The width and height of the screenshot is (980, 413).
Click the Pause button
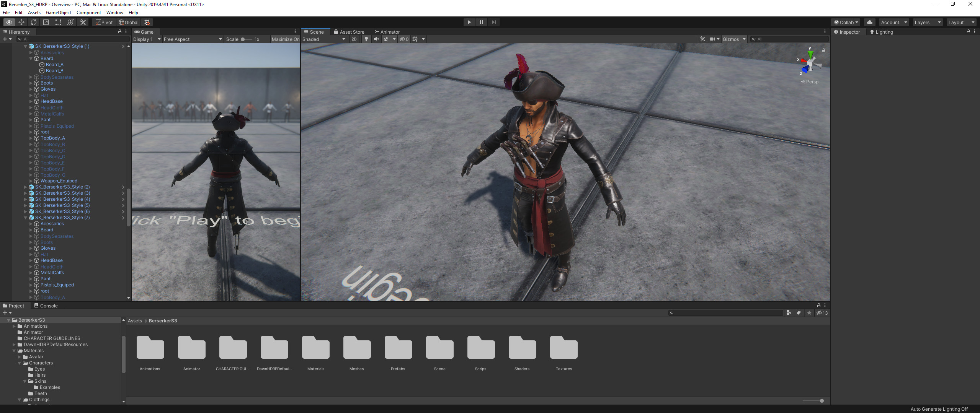482,22
